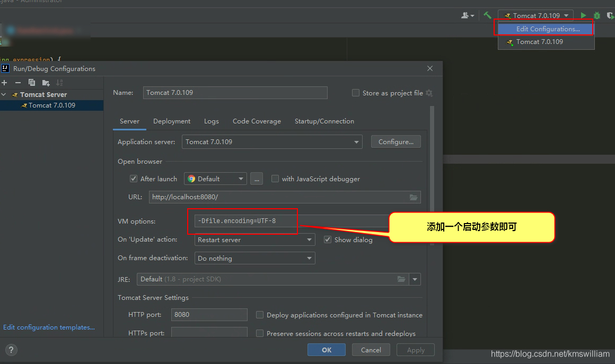
Task: Click the Name input field
Action: [235, 93]
